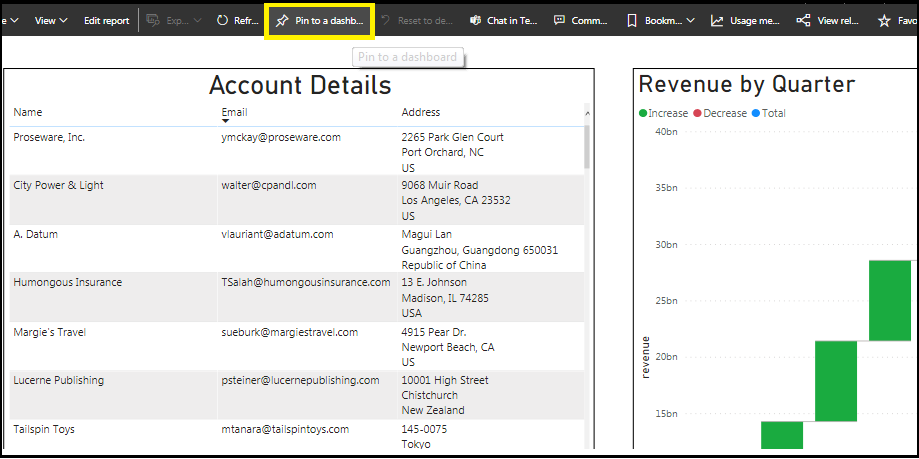The width and height of the screenshot is (919, 459).
Task: Click address 4915 Pear Dr.
Action: [x=434, y=332]
